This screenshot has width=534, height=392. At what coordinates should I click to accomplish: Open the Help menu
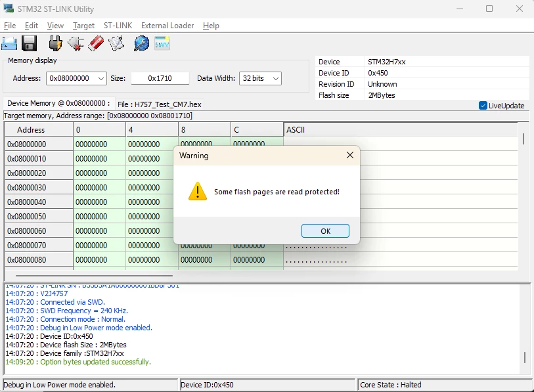(211, 26)
